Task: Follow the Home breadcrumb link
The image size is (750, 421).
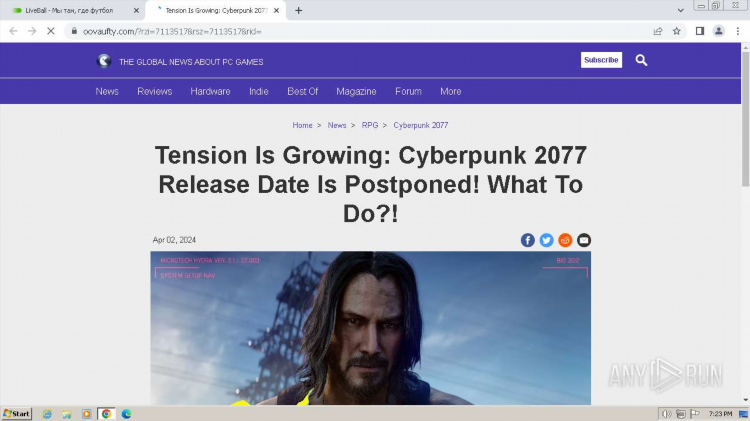Action: (x=302, y=125)
